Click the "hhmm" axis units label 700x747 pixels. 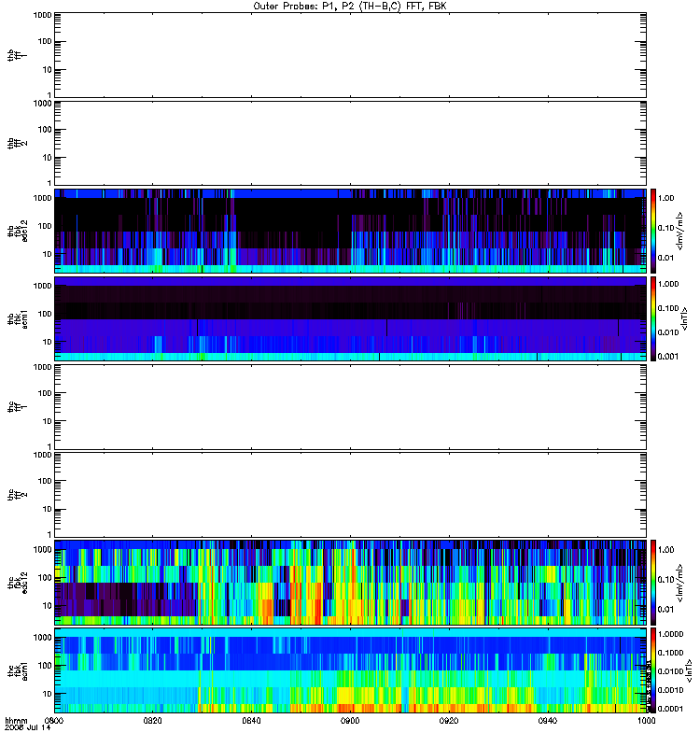16,720
